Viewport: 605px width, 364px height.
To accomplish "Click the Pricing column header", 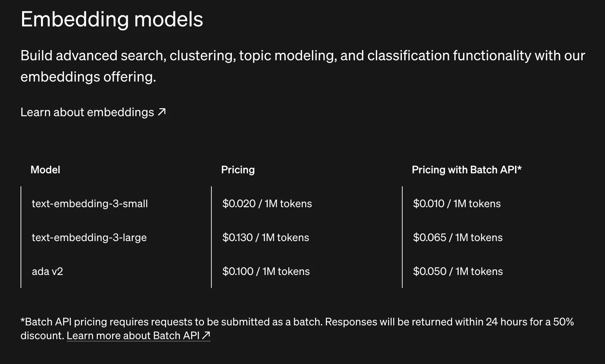I will pos(238,170).
